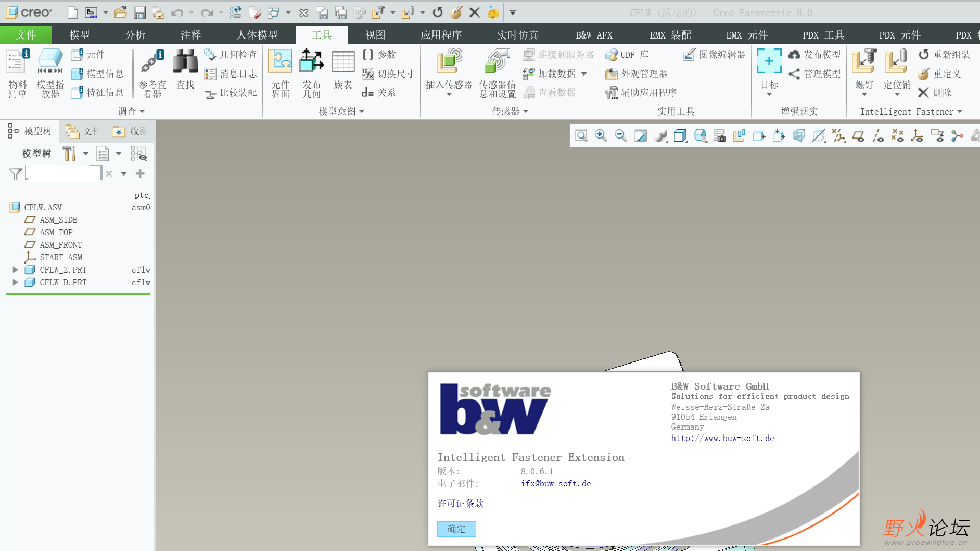Switch to the B&W AFX ribbon tab

click(x=594, y=35)
